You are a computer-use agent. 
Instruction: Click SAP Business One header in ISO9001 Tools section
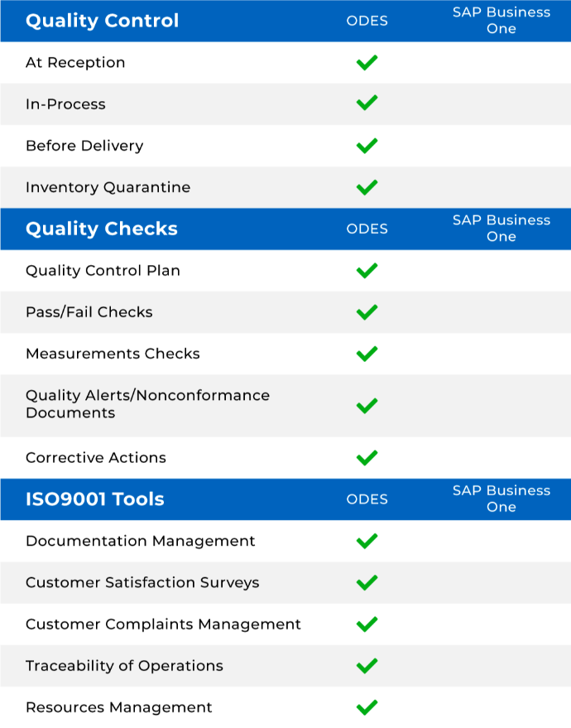501,499
